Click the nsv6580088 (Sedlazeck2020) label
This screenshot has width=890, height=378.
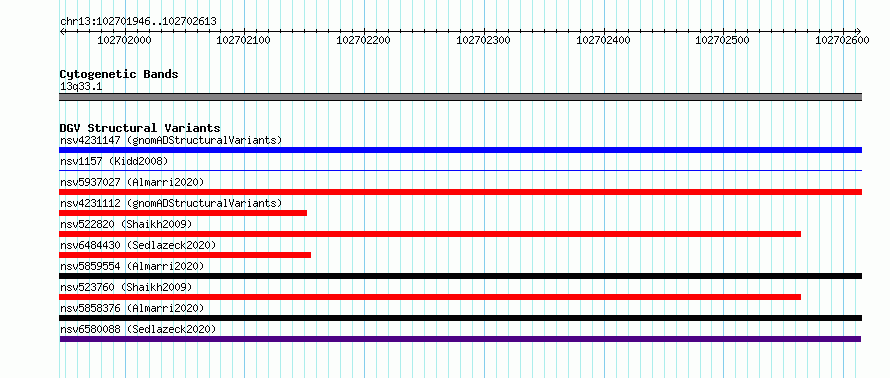pos(138,329)
